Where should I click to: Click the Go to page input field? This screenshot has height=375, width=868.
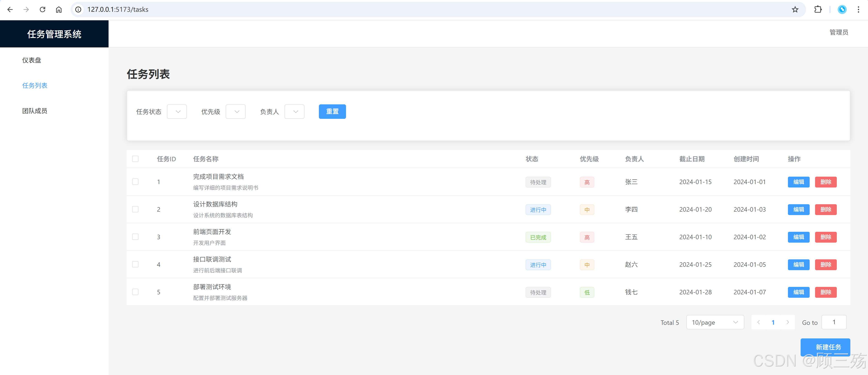point(834,322)
